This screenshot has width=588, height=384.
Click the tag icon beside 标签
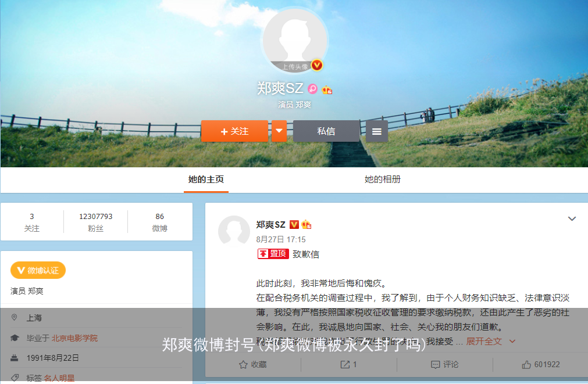tap(16, 378)
